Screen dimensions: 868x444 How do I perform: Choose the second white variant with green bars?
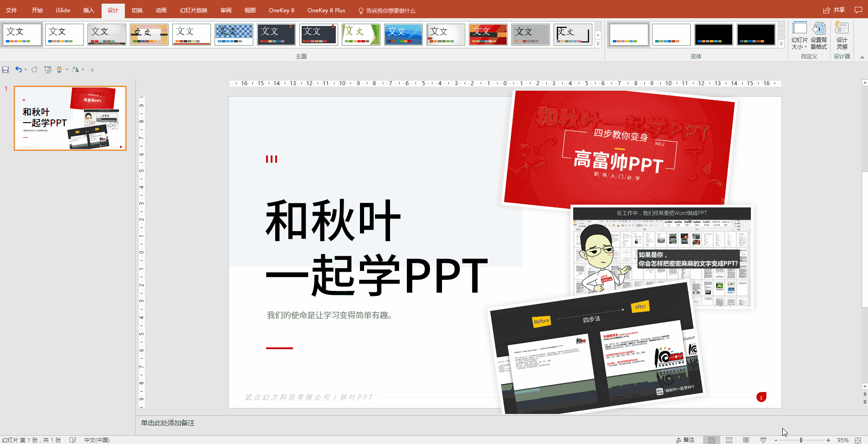point(671,35)
